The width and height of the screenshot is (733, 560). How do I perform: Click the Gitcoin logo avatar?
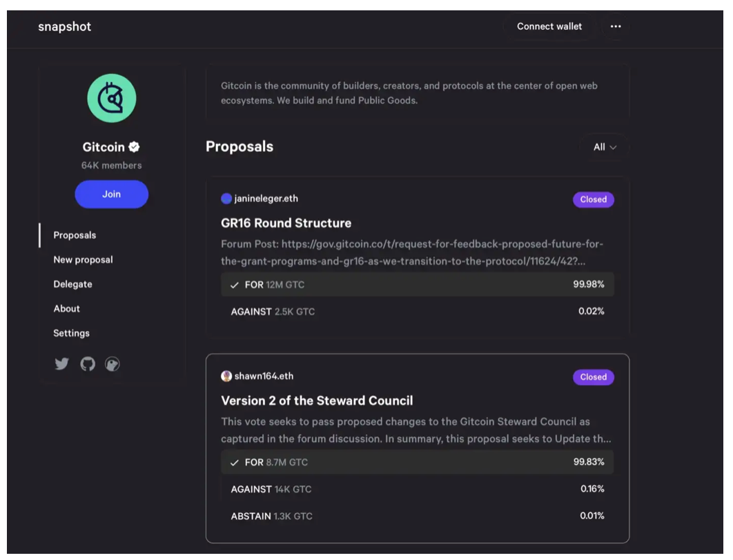112,98
